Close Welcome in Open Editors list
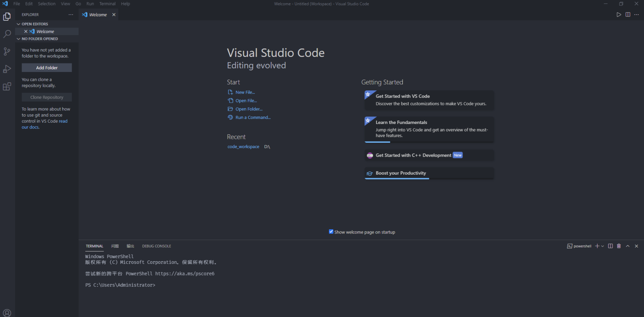Viewport: 644px width, 317px height. [26, 32]
